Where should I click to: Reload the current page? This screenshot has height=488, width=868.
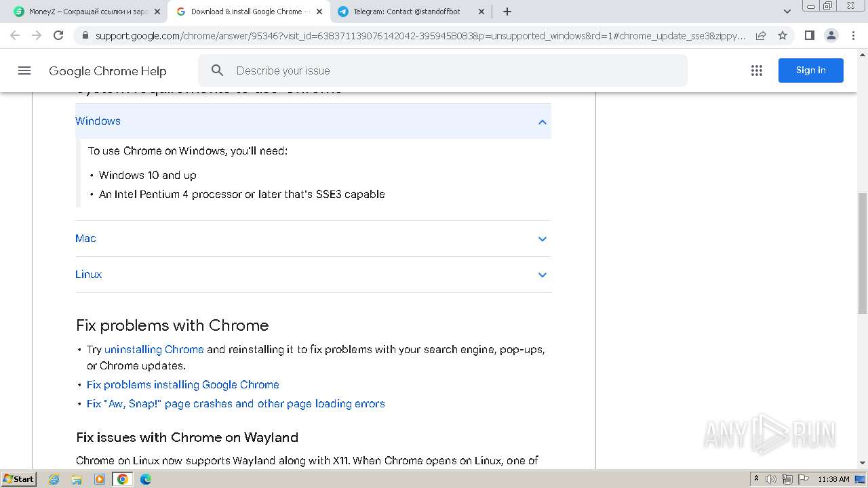coord(58,35)
